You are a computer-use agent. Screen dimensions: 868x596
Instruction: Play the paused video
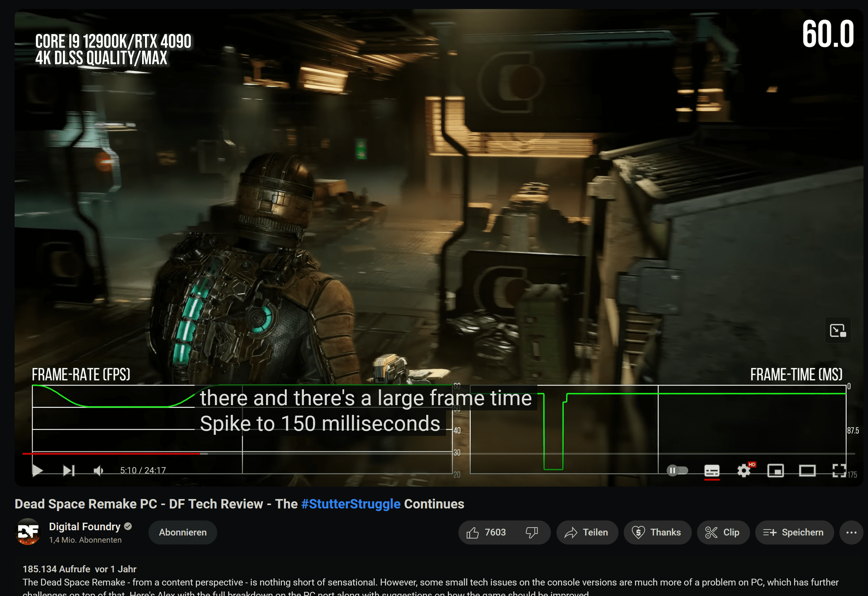pos(37,470)
